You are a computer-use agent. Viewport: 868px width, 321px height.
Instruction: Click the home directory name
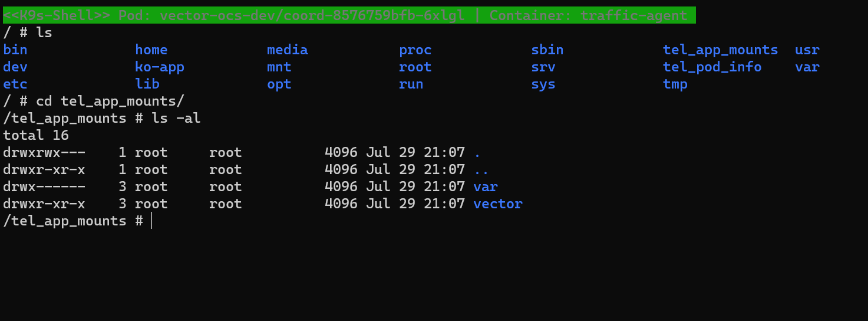click(151, 50)
